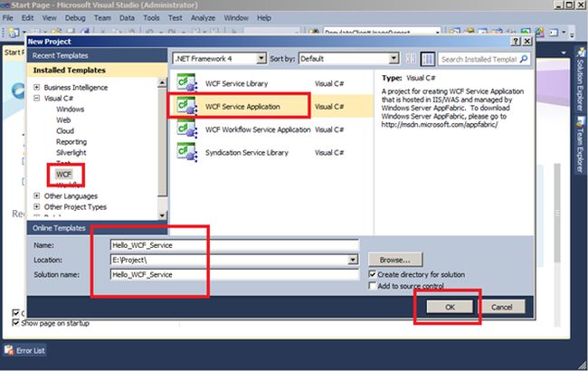Open the Location path dropdown arrow
The image size is (588, 371).
tap(353, 260)
